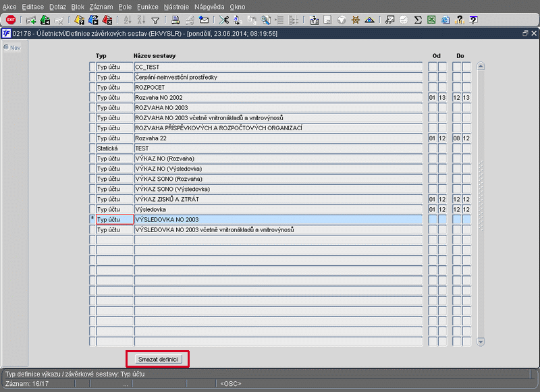Open the Záznam menu

click(101, 7)
